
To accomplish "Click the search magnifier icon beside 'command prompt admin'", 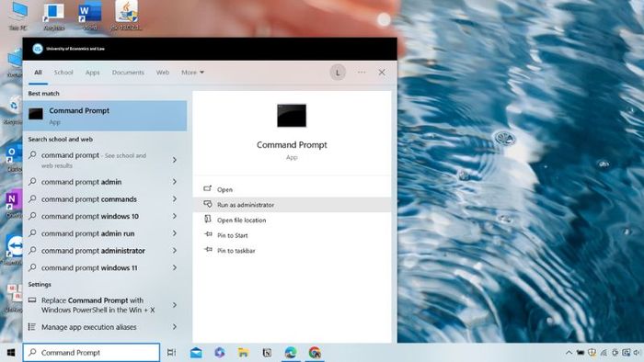I will (32, 181).
